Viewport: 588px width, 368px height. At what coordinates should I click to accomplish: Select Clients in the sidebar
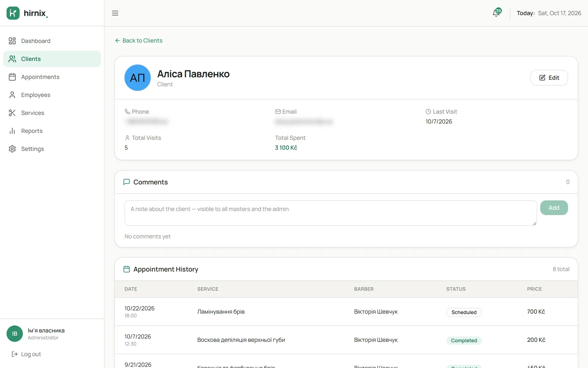(52, 59)
